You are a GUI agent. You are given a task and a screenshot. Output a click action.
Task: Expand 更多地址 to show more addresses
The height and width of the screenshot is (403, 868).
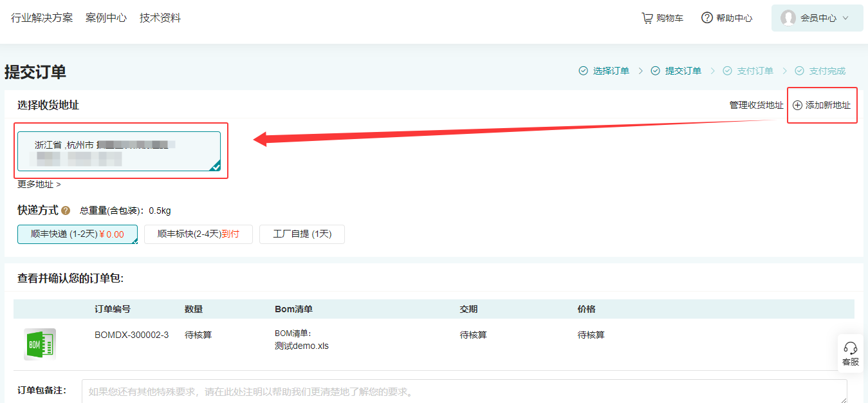(39, 185)
